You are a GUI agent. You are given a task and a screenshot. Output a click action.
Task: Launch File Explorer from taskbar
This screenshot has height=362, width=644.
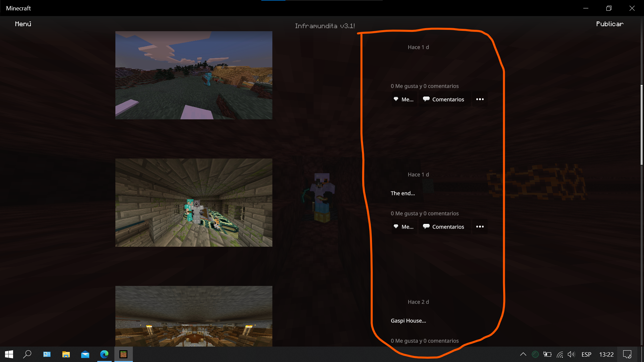tap(66, 354)
